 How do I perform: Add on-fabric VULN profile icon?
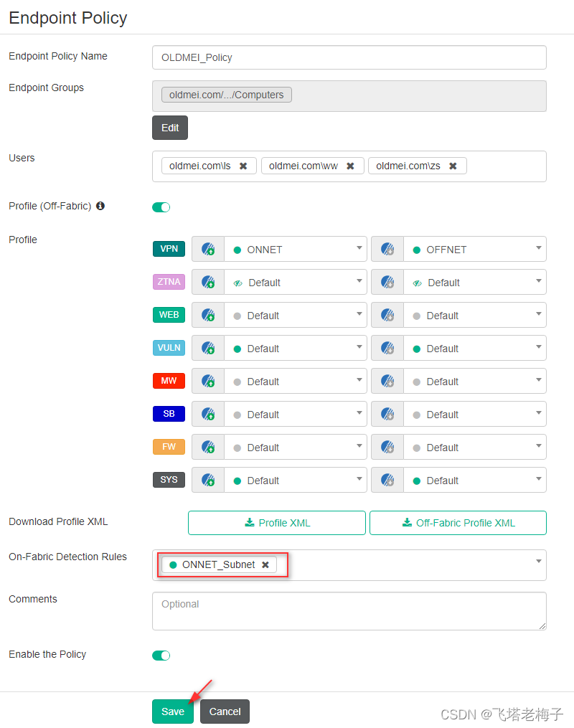208,348
